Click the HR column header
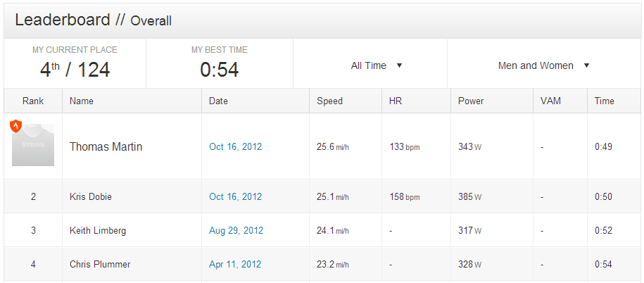This screenshot has width=644, height=283. click(396, 101)
